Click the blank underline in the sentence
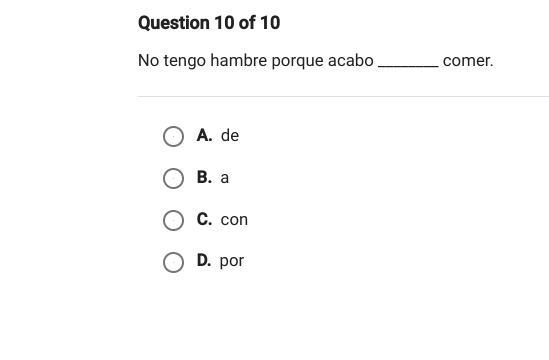The image size is (549, 360). coord(408,65)
